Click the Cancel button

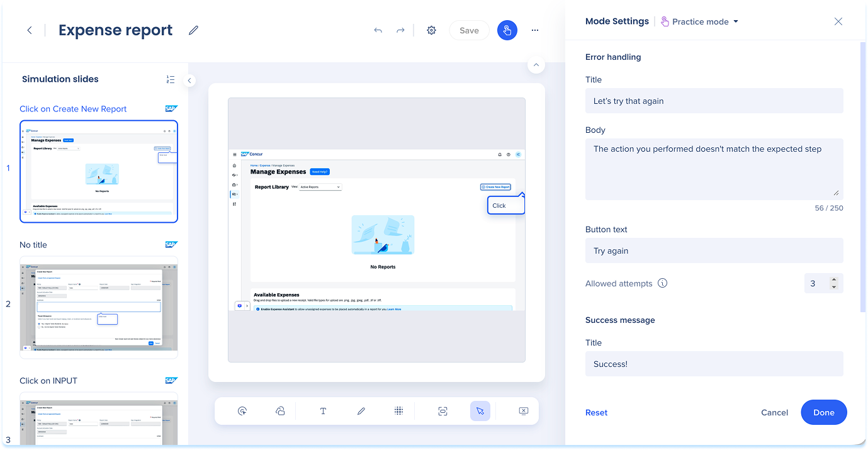click(774, 413)
